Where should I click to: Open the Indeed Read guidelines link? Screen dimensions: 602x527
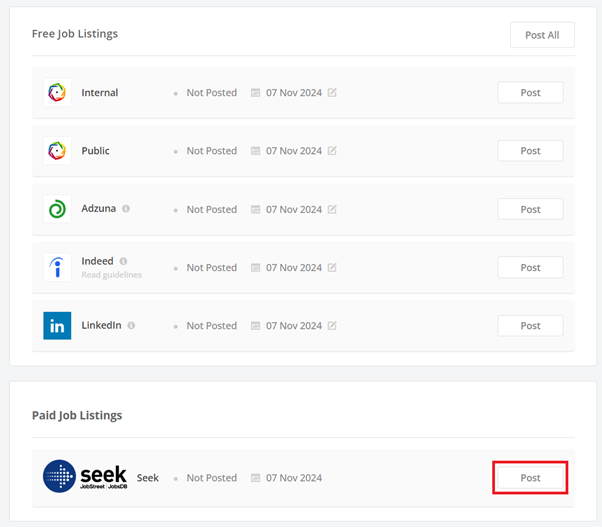pyautogui.click(x=111, y=275)
